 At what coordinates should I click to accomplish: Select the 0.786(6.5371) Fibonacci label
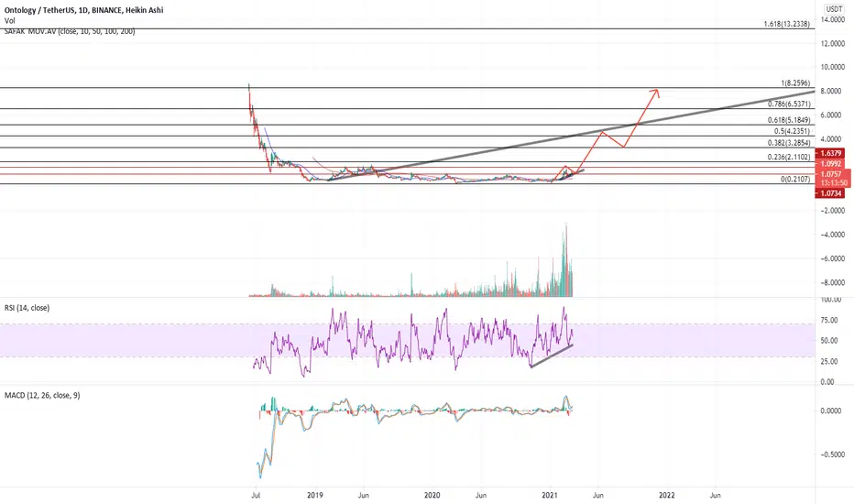[x=789, y=104]
